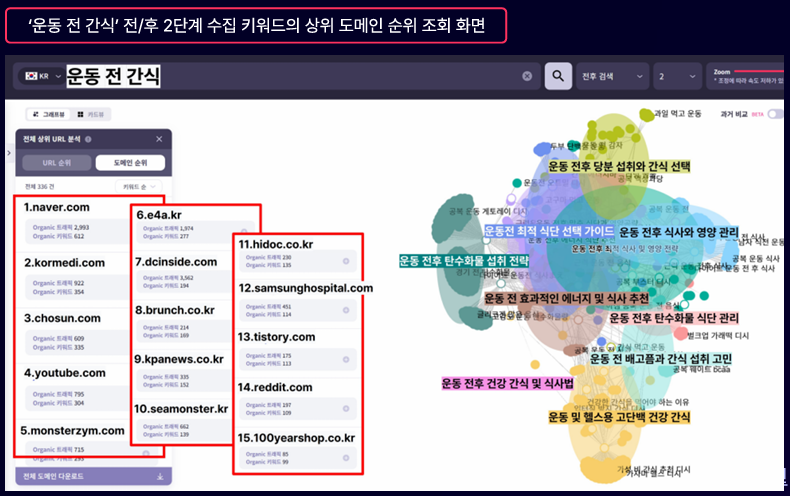The image size is (790, 496).
Task: Switch to 카드뷰 view mode
Action: [93, 114]
